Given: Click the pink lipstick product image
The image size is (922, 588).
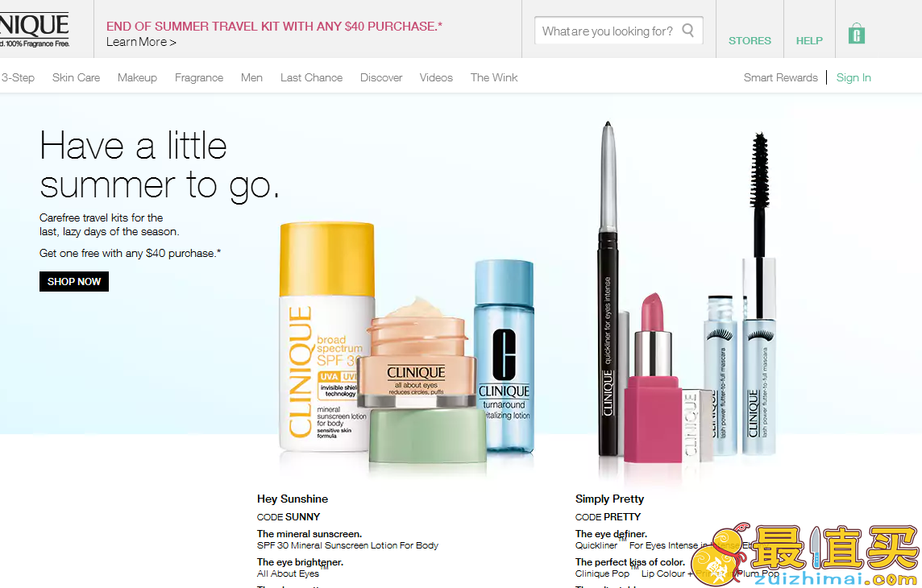Looking at the screenshot, I should 652,379.
